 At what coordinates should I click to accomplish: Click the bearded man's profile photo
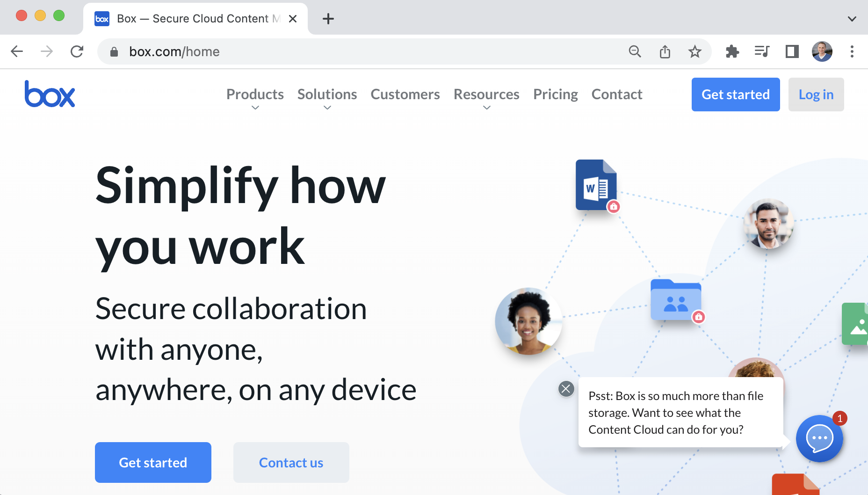point(768,224)
